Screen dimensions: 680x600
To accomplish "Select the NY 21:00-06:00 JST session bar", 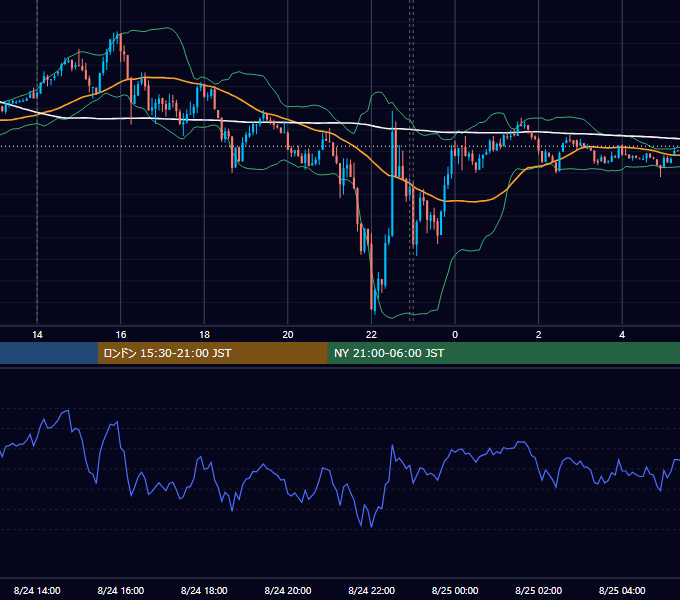I will (x=503, y=353).
